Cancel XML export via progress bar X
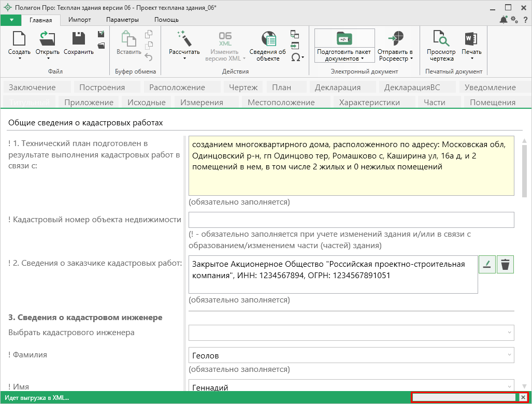Screen dimensions: 532x404 click(523, 397)
